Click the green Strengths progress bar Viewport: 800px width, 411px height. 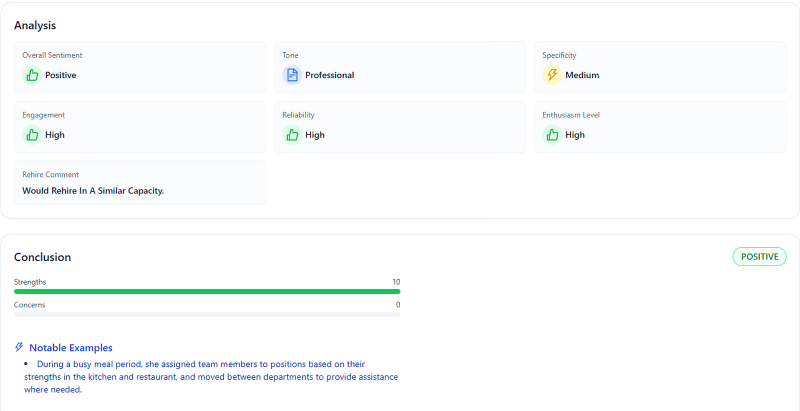207,291
